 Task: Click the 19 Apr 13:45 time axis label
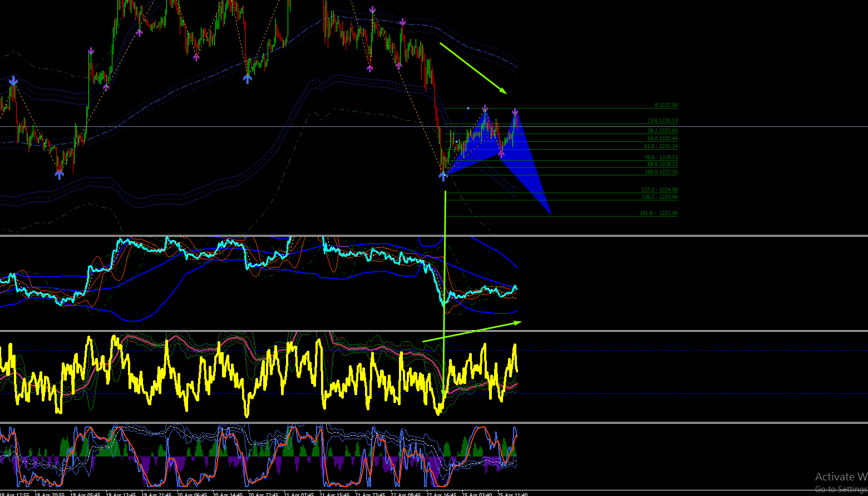pyautogui.click(x=121, y=494)
